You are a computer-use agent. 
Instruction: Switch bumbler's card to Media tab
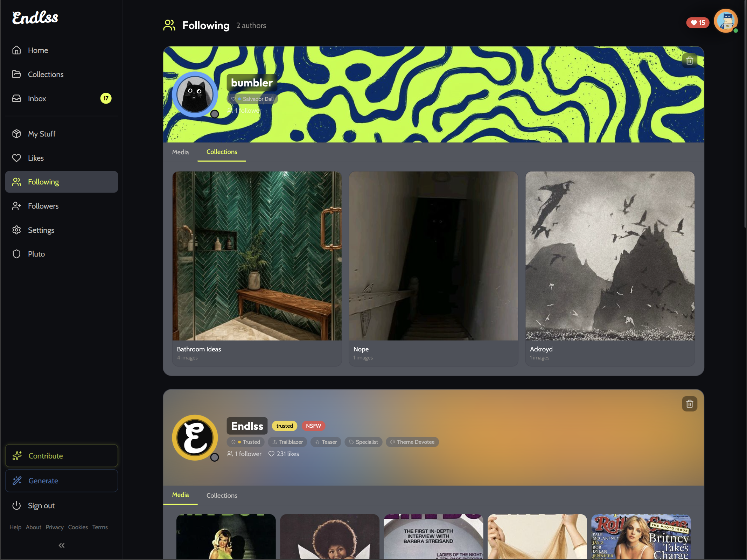tap(180, 152)
